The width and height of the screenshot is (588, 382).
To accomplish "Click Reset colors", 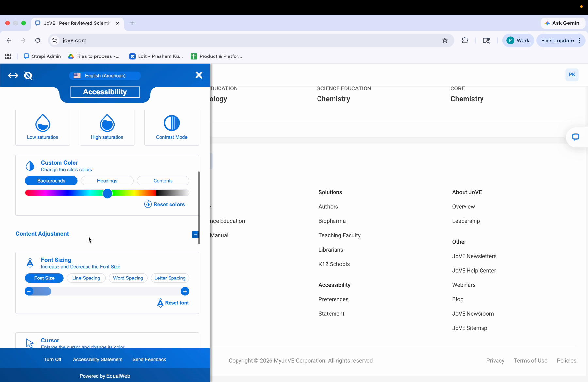I will (x=165, y=204).
